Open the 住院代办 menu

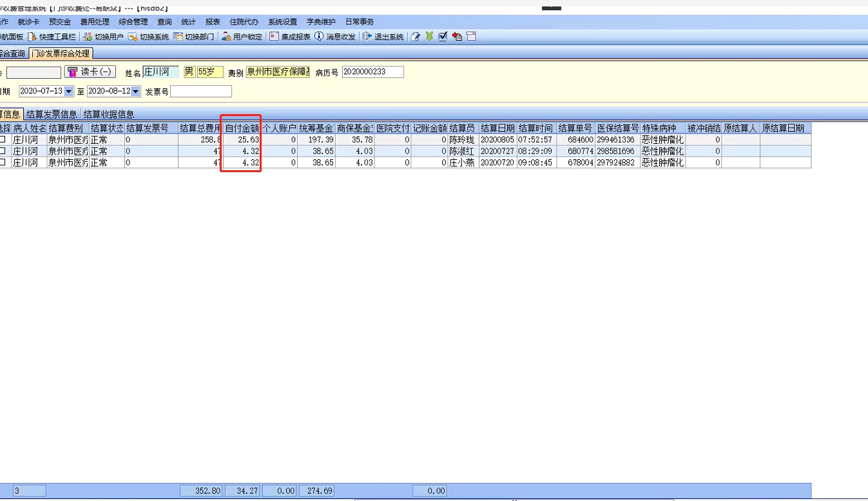(x=244, y=22)
